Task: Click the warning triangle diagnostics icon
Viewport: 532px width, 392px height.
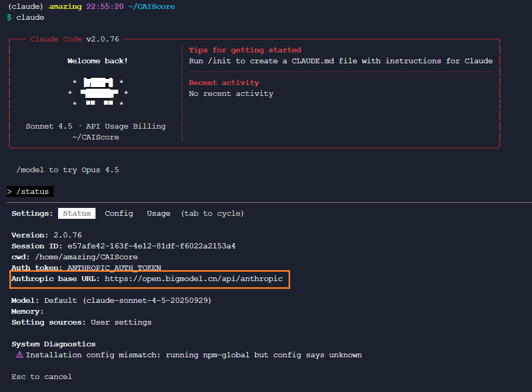Action: pyautogui.click(x=20, y=355)
